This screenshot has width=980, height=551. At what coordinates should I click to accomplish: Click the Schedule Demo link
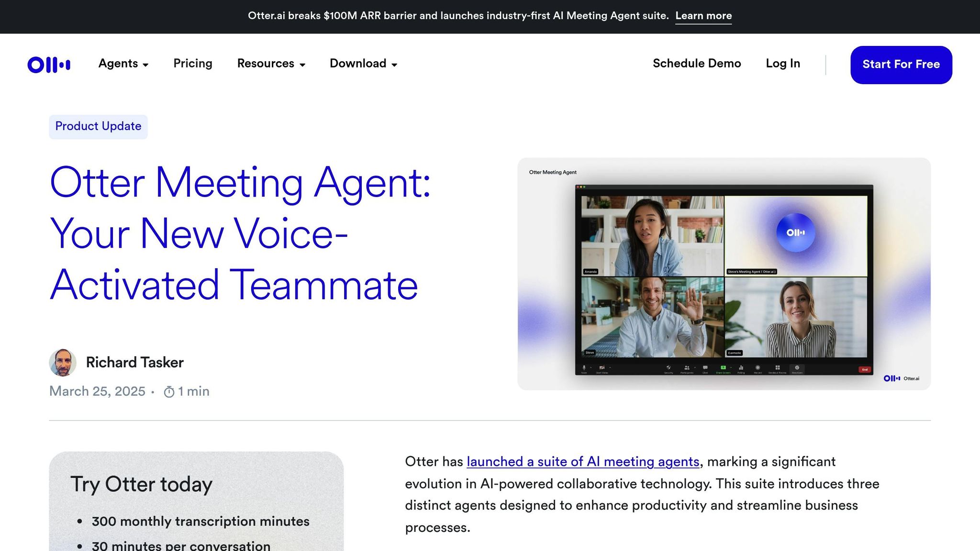coord(697,64)
